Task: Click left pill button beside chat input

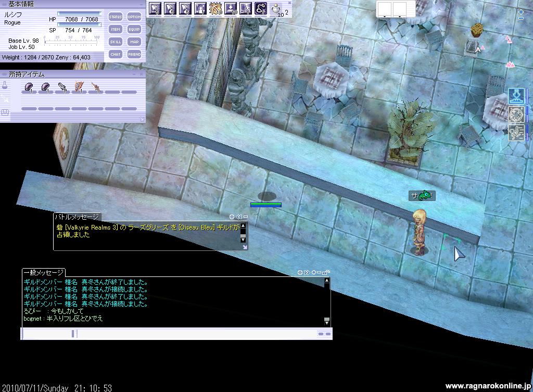Action: point(321,334)
